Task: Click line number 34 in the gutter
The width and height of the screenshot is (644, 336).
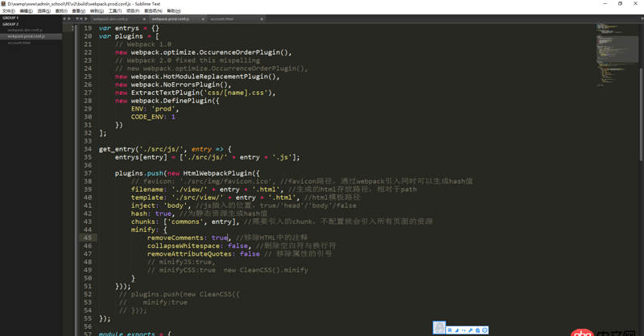Action: click(88, 149)
